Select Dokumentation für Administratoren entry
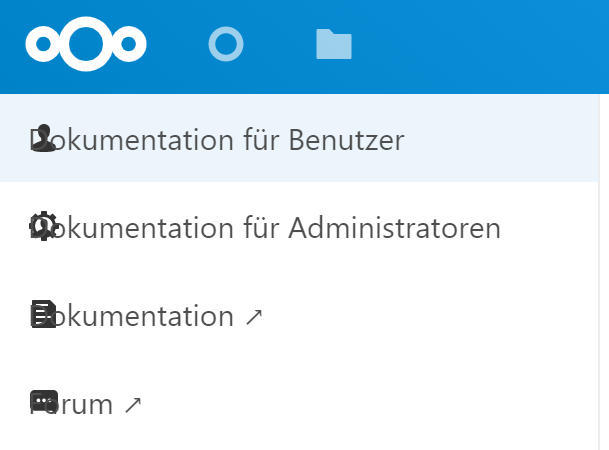 [299, 226]
